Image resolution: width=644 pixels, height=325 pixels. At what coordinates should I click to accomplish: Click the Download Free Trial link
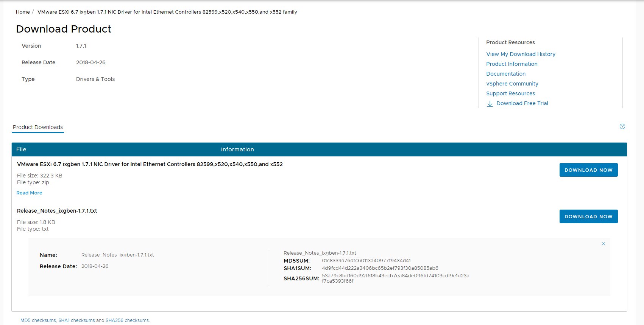click(522, 103)
